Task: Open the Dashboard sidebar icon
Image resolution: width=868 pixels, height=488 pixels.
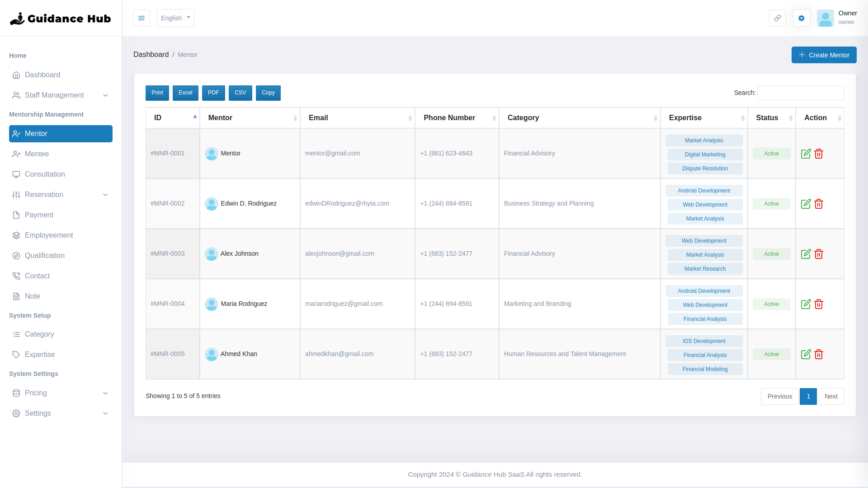Action: 17,75
